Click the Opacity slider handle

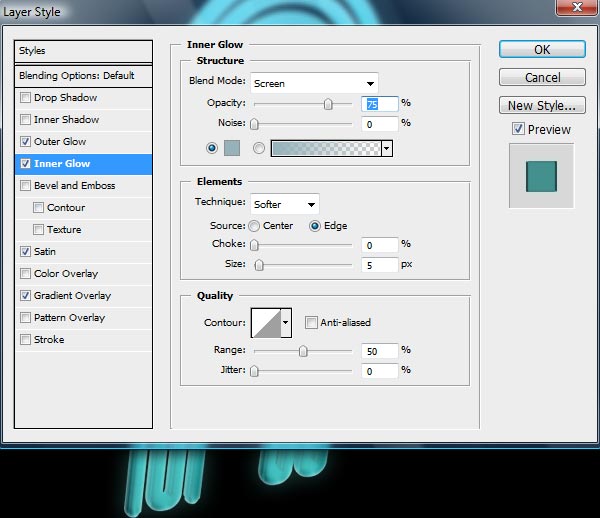tap(328, 104)
